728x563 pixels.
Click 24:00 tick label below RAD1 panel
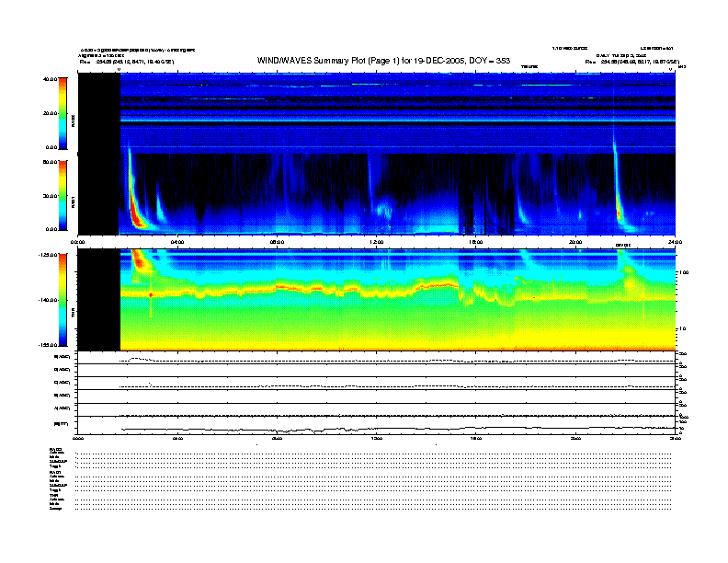click(675, 242)
